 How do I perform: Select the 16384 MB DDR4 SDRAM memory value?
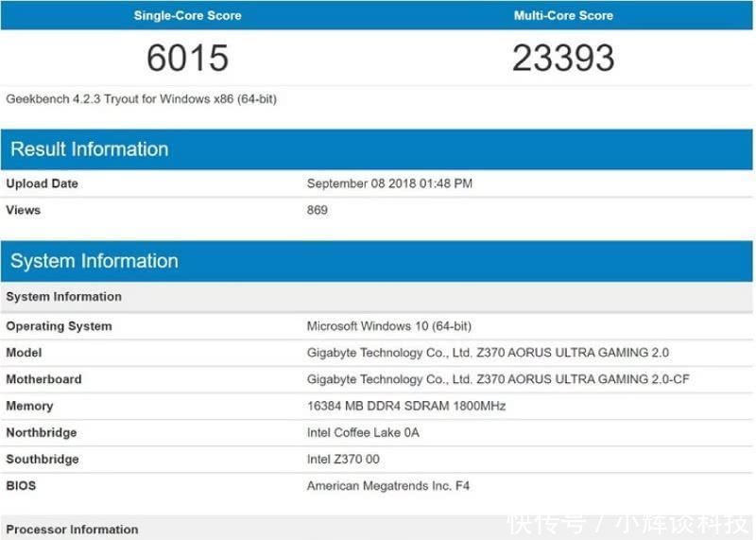pyautogui.click(x=406, y=406)
